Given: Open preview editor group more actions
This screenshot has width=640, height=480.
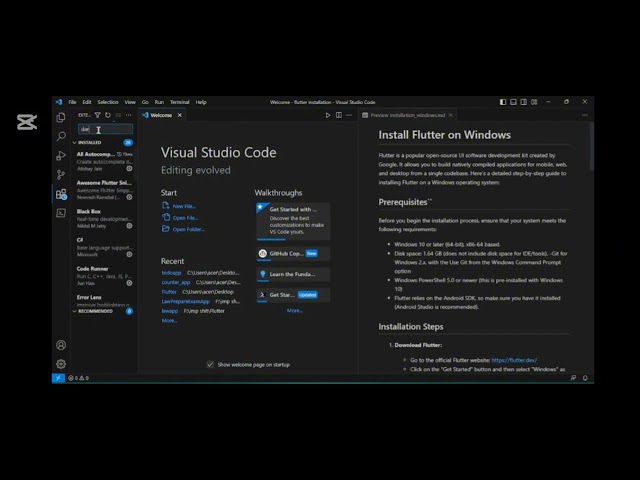Looking at the screenshot, I should pos(585,115).
